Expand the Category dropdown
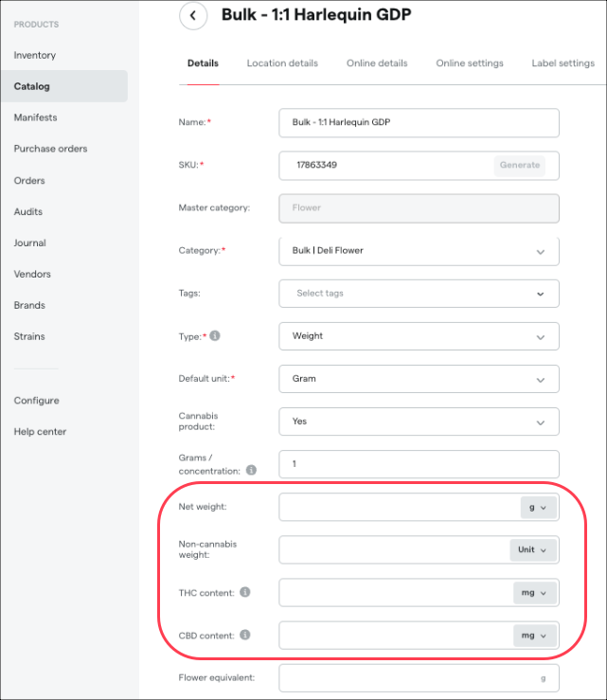607x700 pixels. click(x=419, y=251)
